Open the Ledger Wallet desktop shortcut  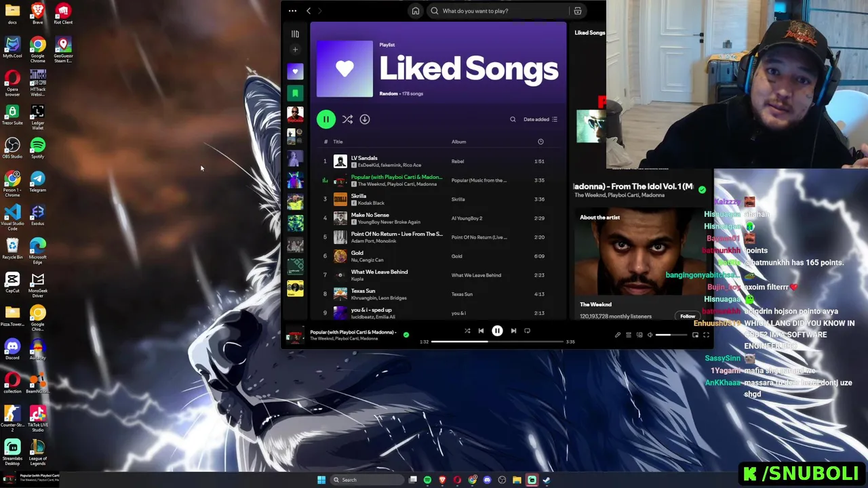[x=37, y=117]
